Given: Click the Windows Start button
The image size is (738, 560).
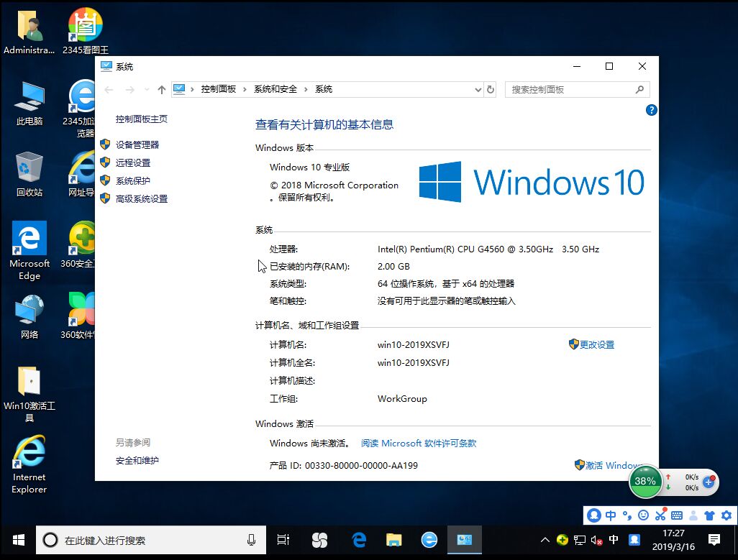Looking at the screenshot, I should point(19,541).
